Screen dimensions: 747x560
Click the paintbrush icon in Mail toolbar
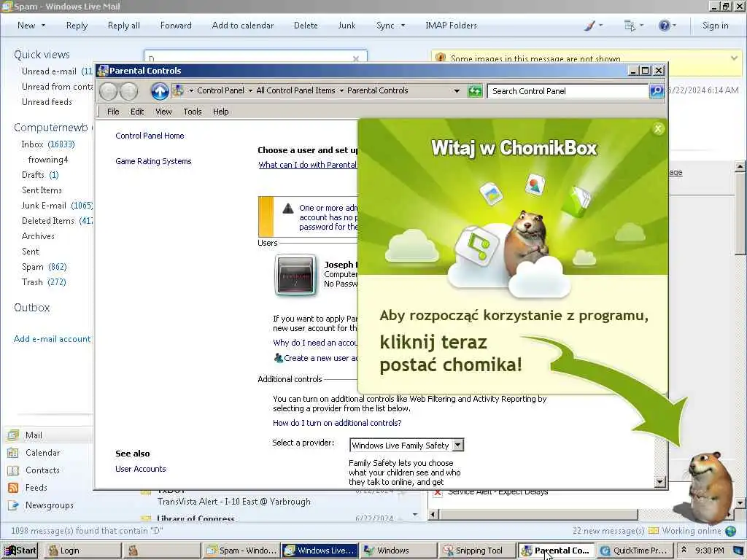click(589, 26)
